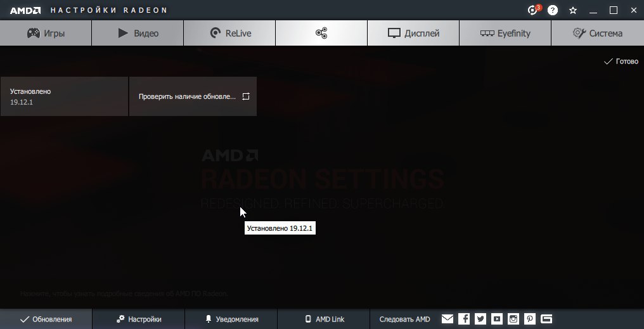Open AMD Link in bottom bar

[324, 319]
